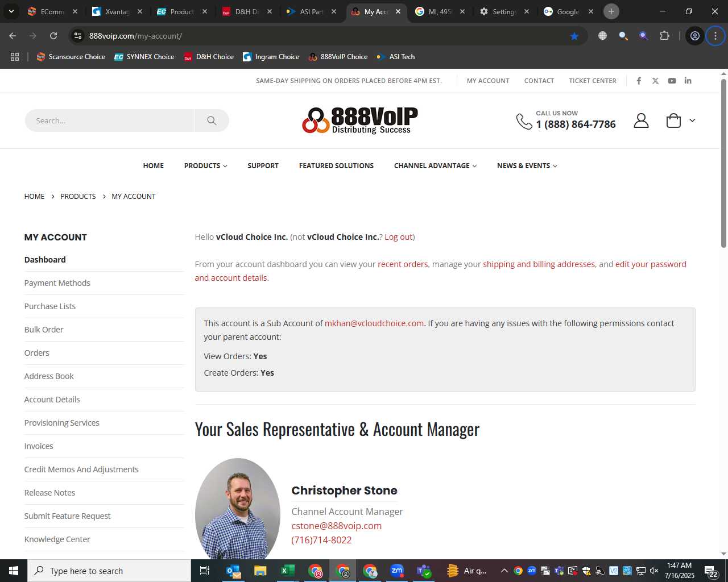This screenshot has height=582, width=728.
Task: Expand CHANNEL ADVANTAGE menu
Action: [x=435, y=166]
